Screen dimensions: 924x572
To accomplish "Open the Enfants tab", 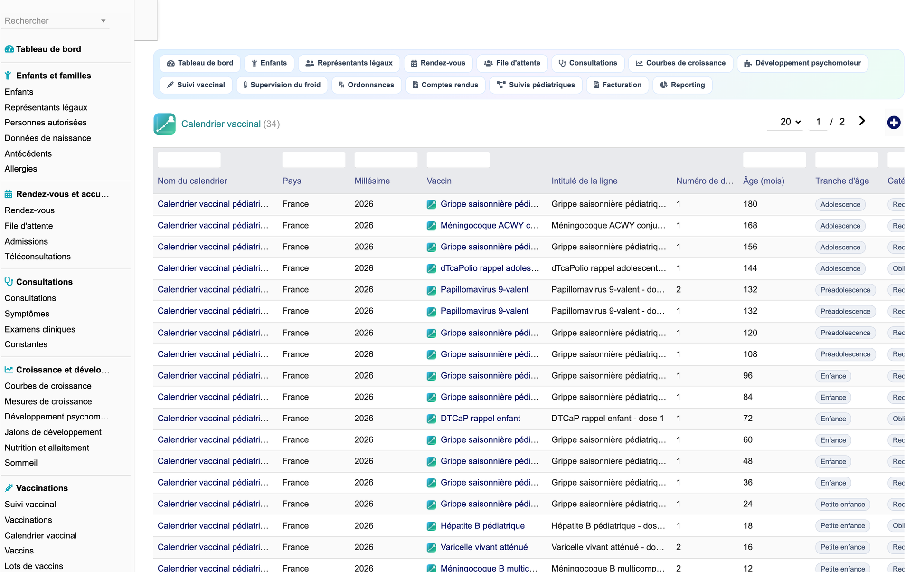I will [269, 63].
